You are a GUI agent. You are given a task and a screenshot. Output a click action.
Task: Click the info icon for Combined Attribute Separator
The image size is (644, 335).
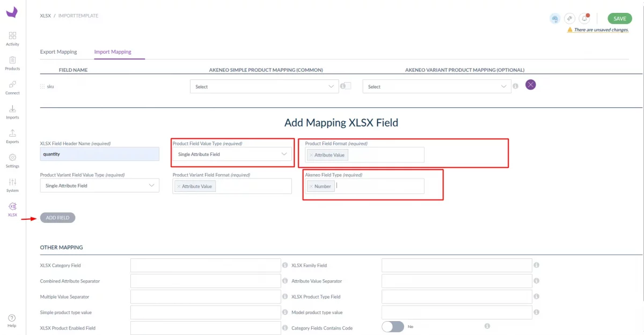[285, 281]
